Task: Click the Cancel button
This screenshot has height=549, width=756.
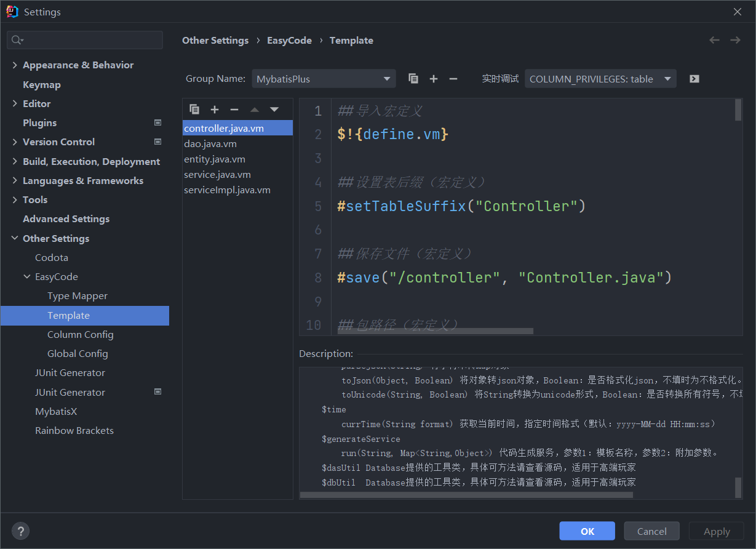Action: coord(651,531)
